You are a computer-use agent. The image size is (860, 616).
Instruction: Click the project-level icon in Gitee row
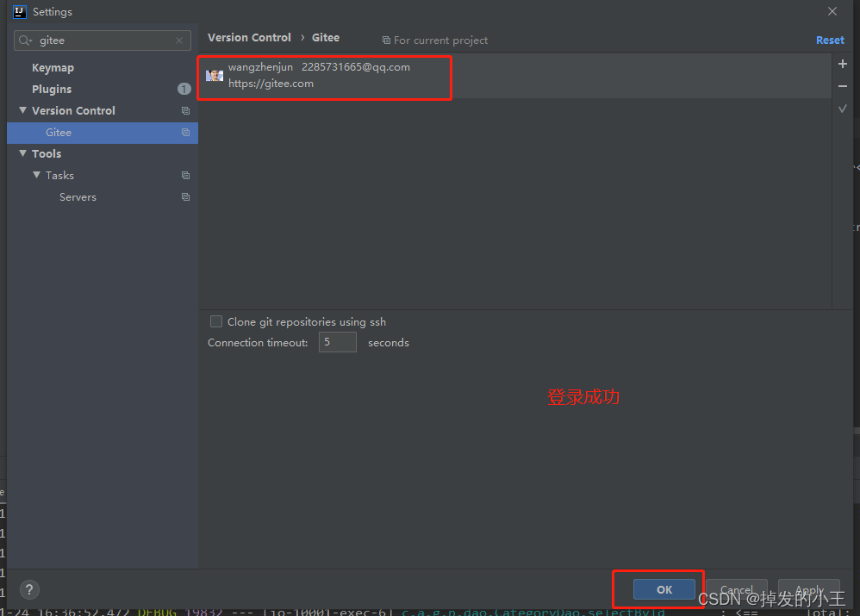point(185,132)
